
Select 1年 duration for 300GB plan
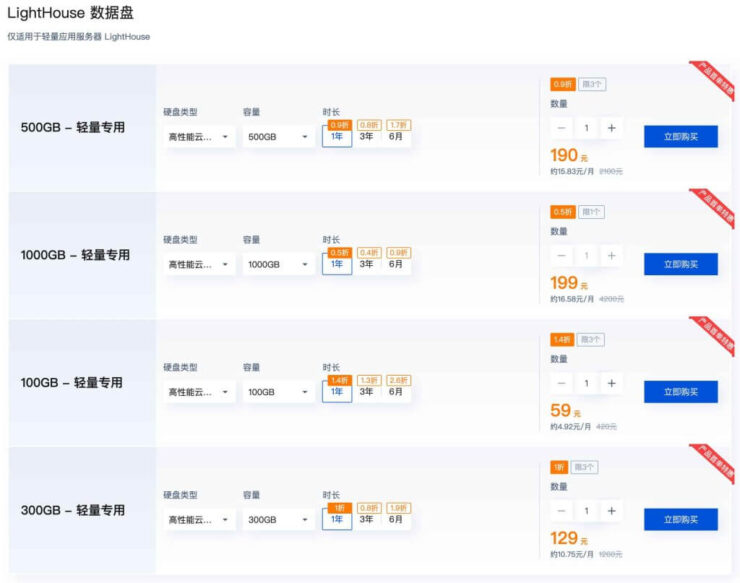[337, 519]
